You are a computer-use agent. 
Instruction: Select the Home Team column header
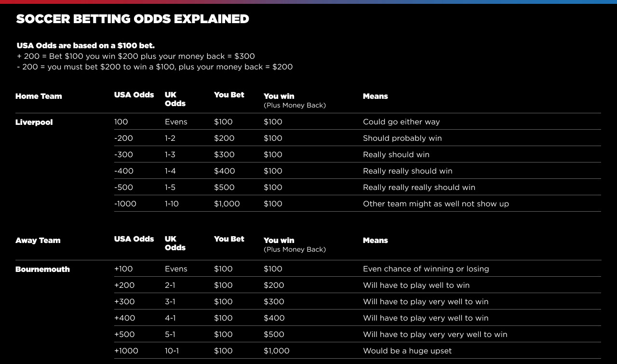pos(39,96)
